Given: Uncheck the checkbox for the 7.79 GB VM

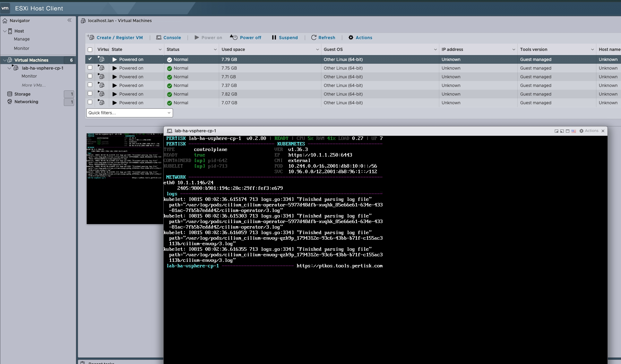Looking at the screenshot, I should point(90,59).
